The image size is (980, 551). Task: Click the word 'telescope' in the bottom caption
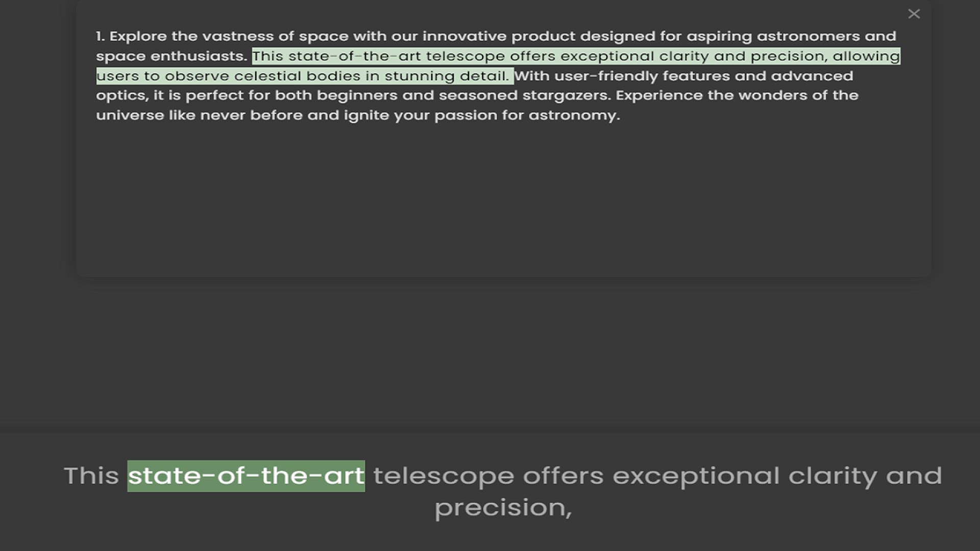443,476
